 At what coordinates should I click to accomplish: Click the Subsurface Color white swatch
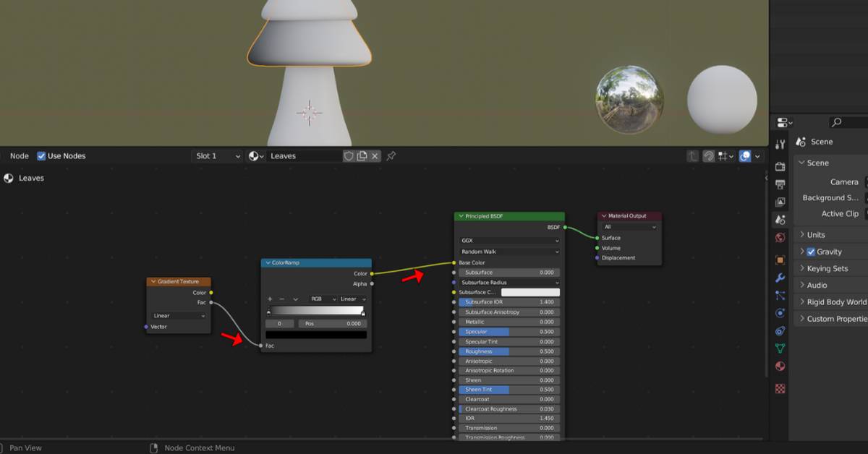530,292
